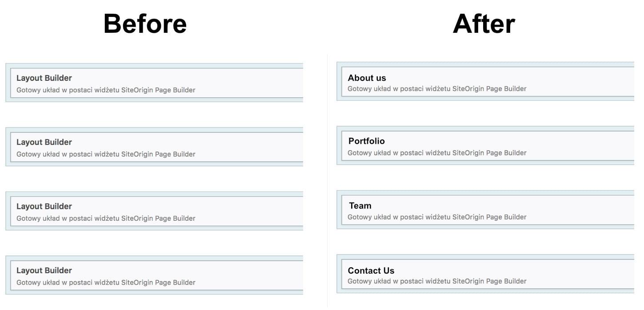Click the SiteOrigin Page Builder description under About us

point(437,88)
